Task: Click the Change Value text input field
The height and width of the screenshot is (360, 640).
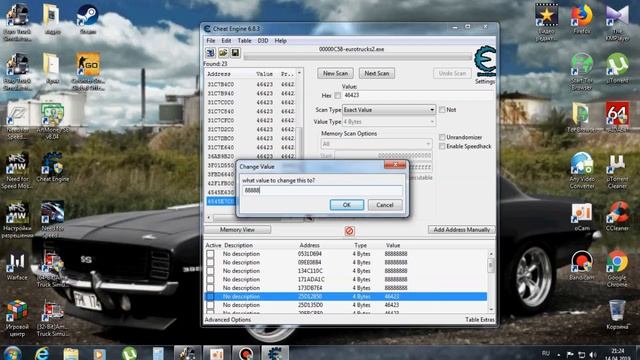Action: [322, 191]
